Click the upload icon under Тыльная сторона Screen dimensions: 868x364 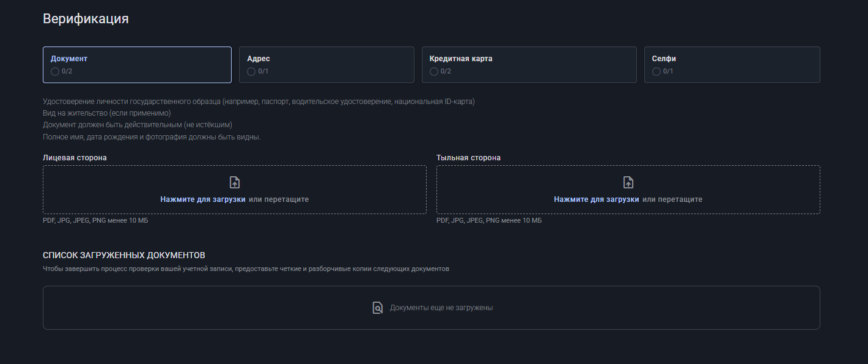(628, 182)
